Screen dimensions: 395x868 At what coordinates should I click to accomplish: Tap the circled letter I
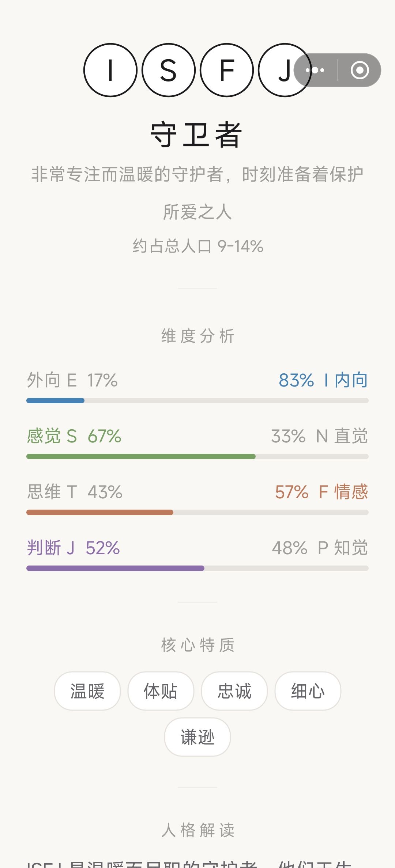110,70
